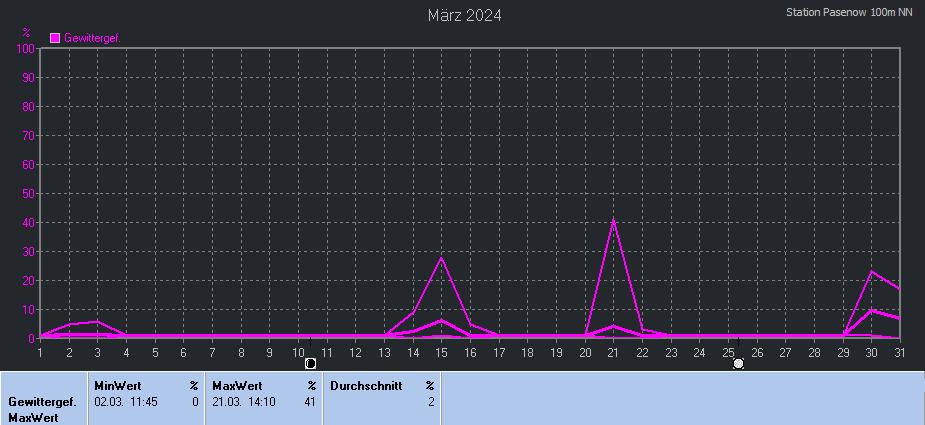The width and height of the screenshot is (925, 425).
Task: Click the 28% peak on day 15
Action: pos(441,258)
